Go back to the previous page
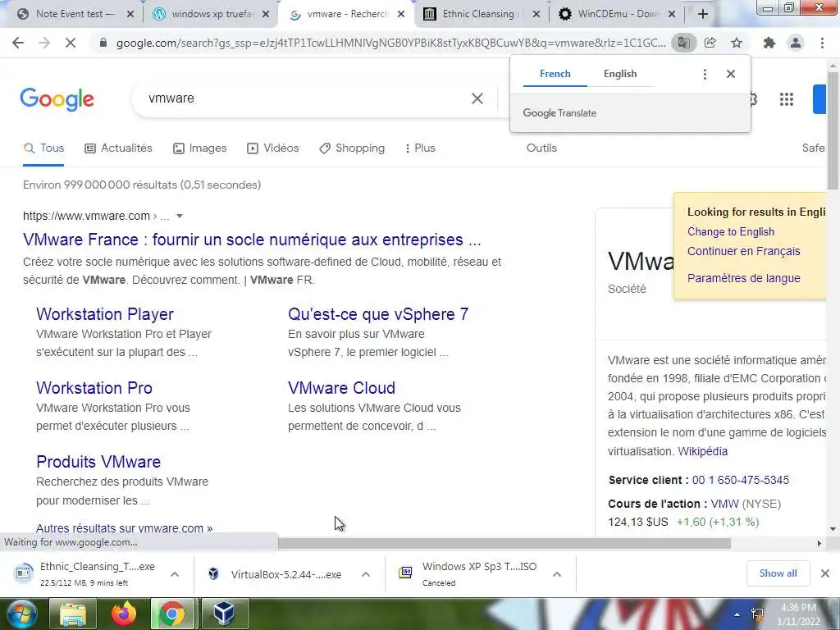Image resolution: width=840 pixels, height=630 pixels. pyautogui.click(x=18, y=43)
